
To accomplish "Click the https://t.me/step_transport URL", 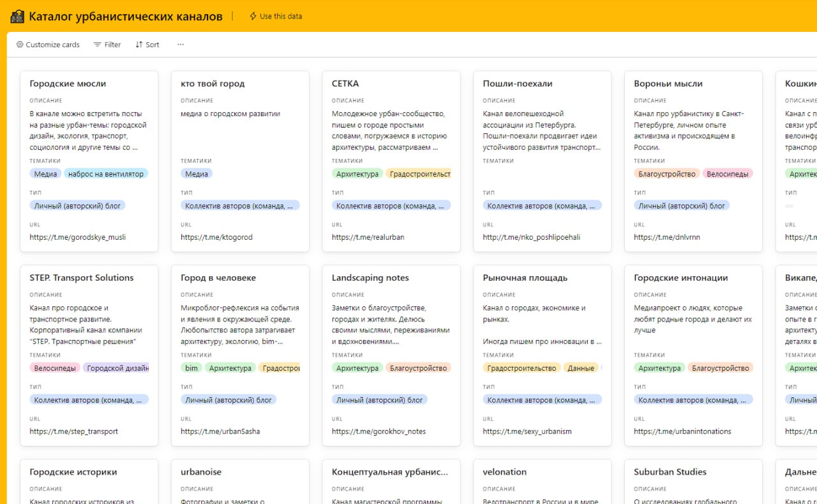I will coord(74,431).
